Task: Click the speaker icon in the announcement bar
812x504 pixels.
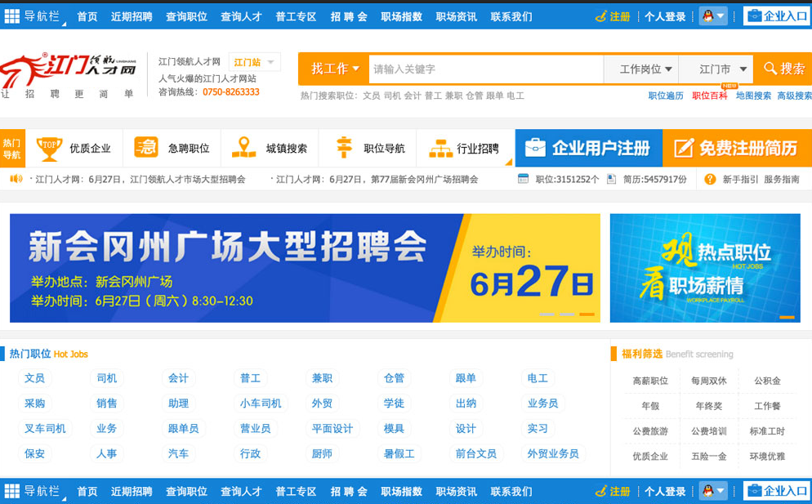Action: [16, 179]
